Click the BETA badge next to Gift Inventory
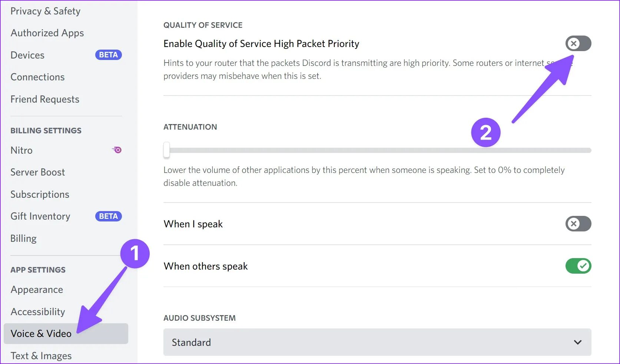 point(108,216)
